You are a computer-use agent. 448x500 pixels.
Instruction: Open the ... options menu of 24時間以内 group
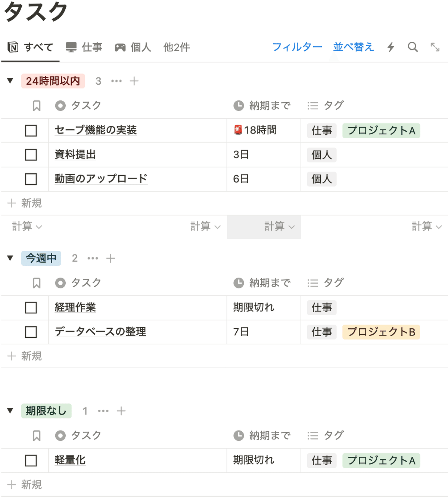click(116, 81)
